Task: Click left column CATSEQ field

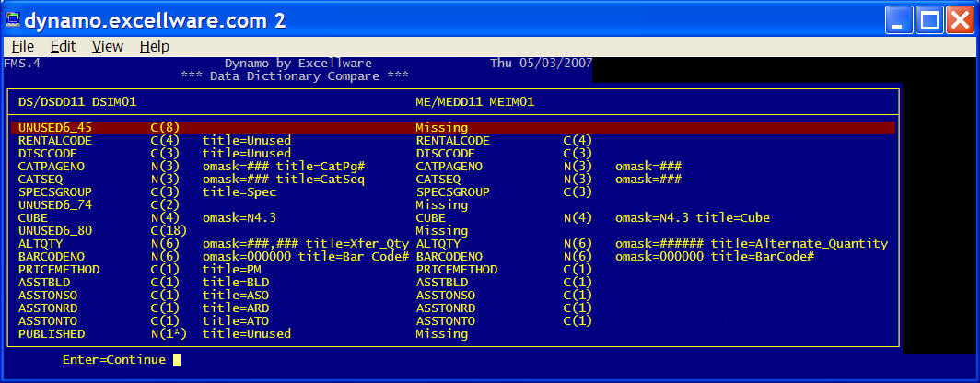Action: [40, 180]
